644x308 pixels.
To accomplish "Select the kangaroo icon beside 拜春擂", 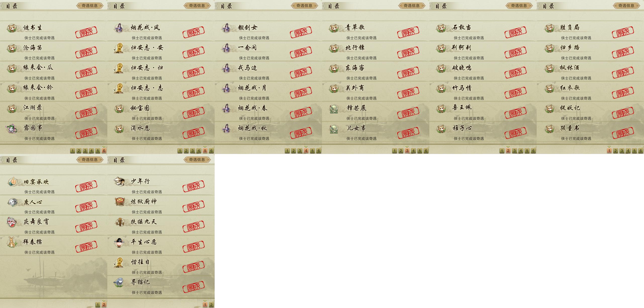I will pos(12,242).
